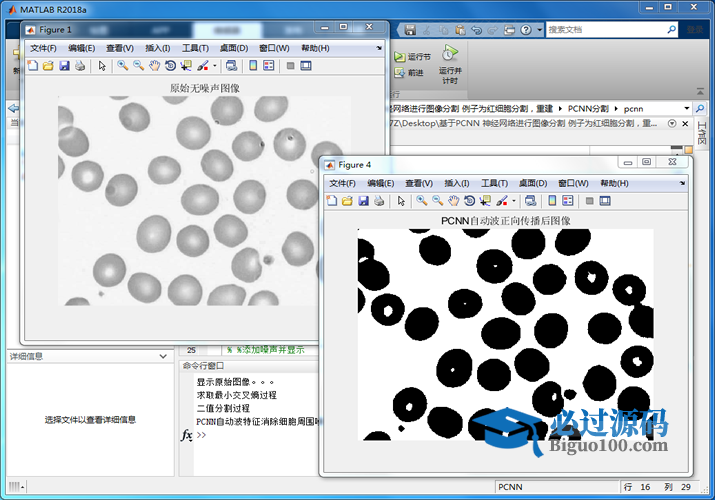The width and height of the screenshot is (715, 500).
Task: Enable Data Cursor tool in Figure 4
Action: click(x=485, y=201)
